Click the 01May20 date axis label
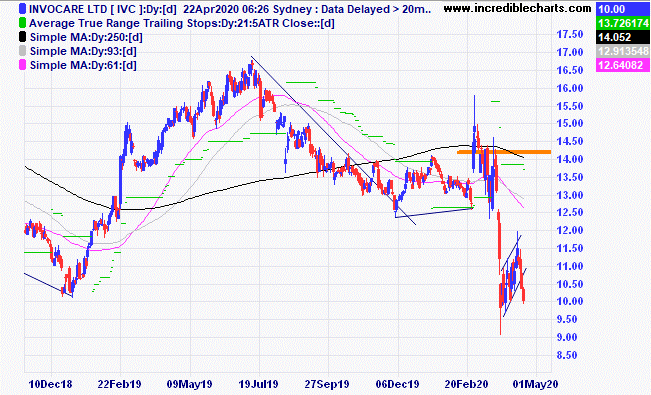The width and height of the screenshot is (651, 395). [x=535, y=384]
